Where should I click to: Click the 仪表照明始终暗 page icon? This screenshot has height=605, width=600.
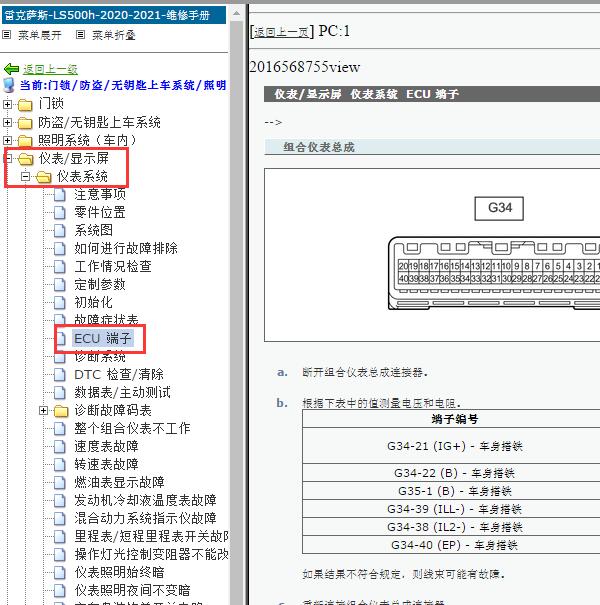60,573
